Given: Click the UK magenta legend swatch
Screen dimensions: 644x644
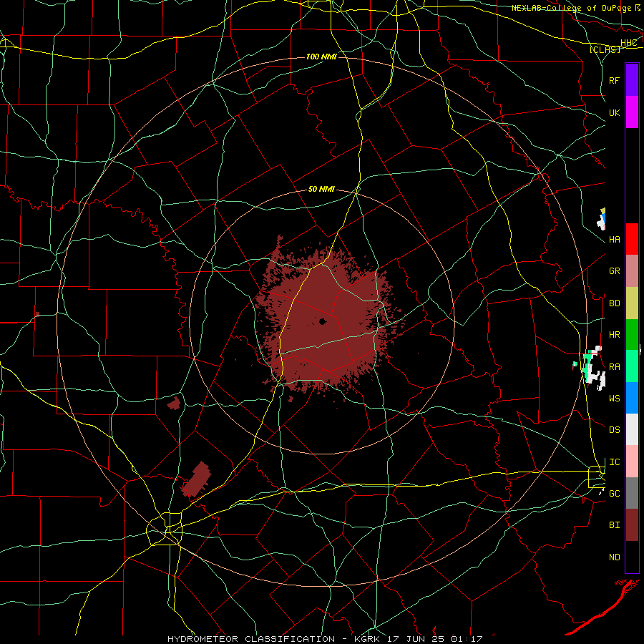Looking at the screenshot, I should point(632,112).
